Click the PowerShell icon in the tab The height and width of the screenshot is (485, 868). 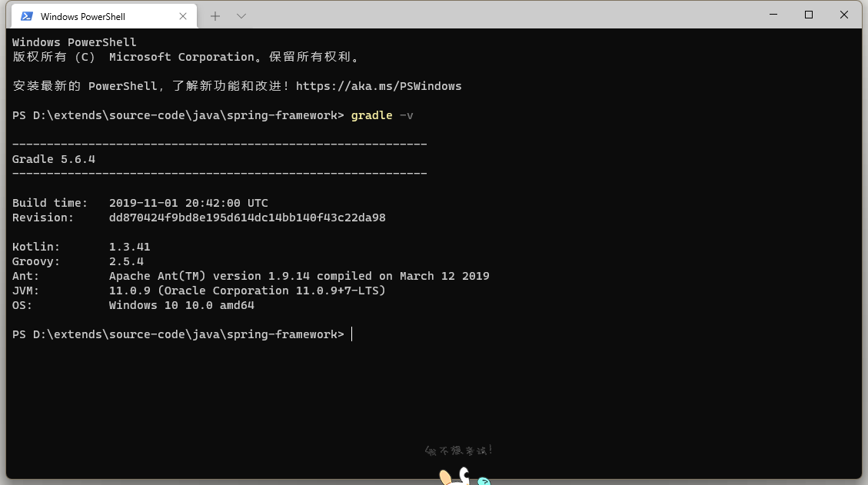pos(27,17)
